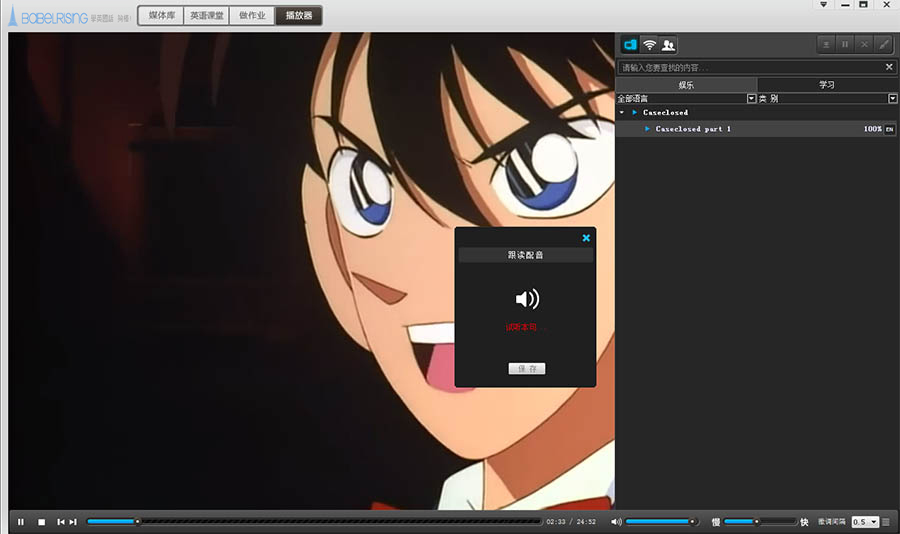
Task: Click the 100% progress value
Action: click(x=872, y=129)
